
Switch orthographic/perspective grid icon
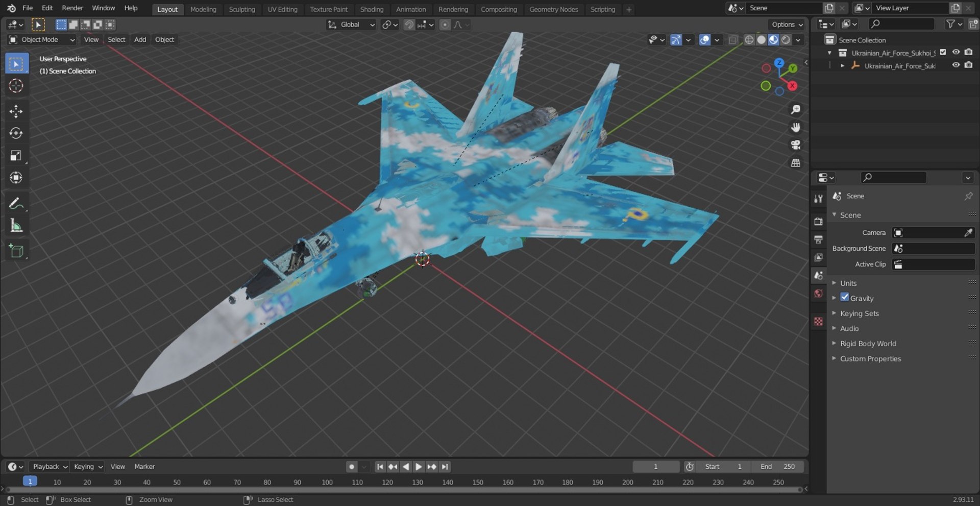point(795,163)
